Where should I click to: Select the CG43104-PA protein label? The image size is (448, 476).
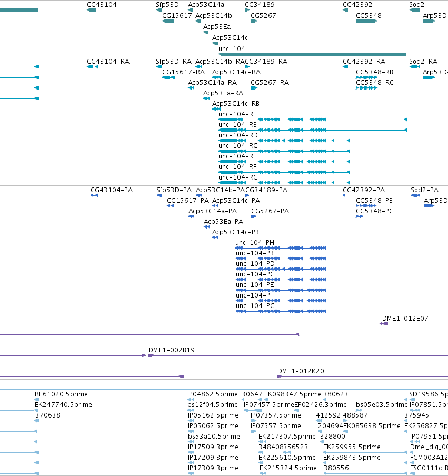(112, 190)
